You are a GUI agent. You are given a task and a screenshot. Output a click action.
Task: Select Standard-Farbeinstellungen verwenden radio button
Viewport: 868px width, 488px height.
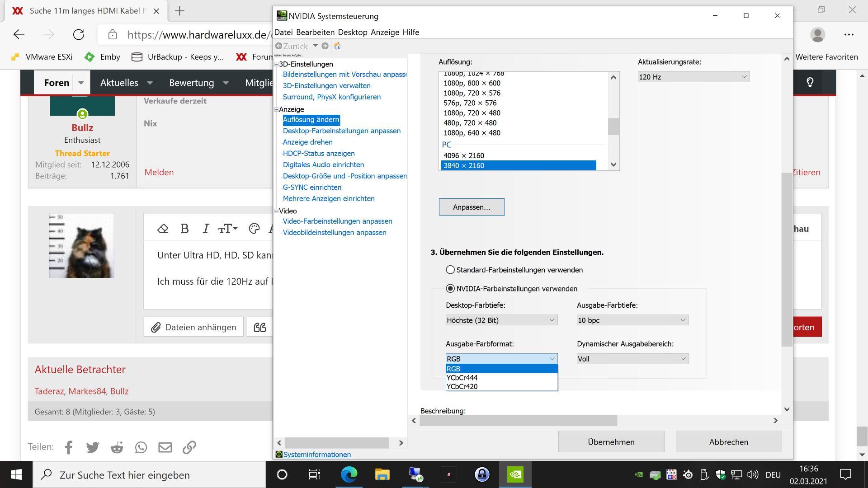[450, 270]
